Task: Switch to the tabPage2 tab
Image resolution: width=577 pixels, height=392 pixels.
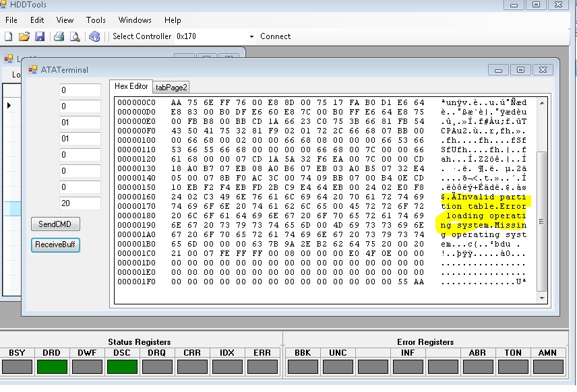Action: click(171, 87)
